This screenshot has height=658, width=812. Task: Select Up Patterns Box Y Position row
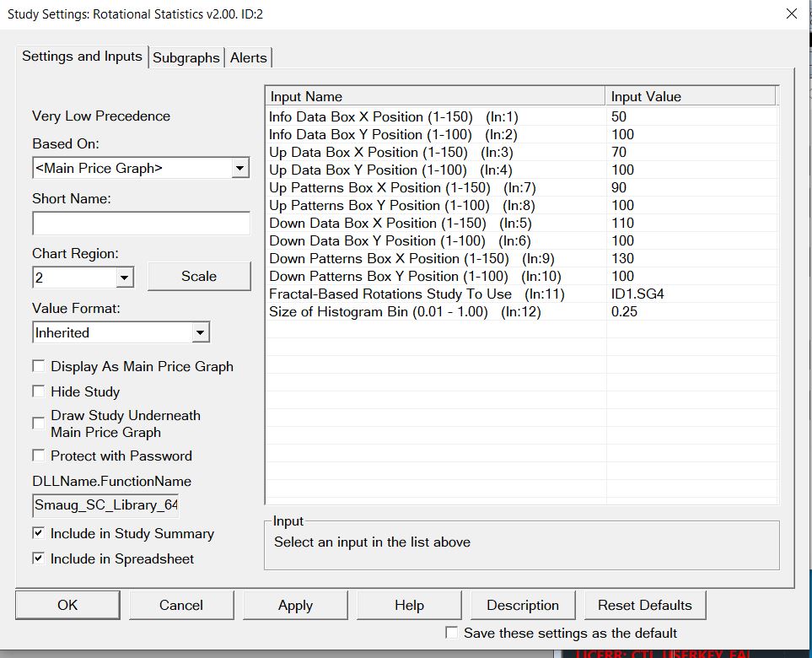[521, 205]
